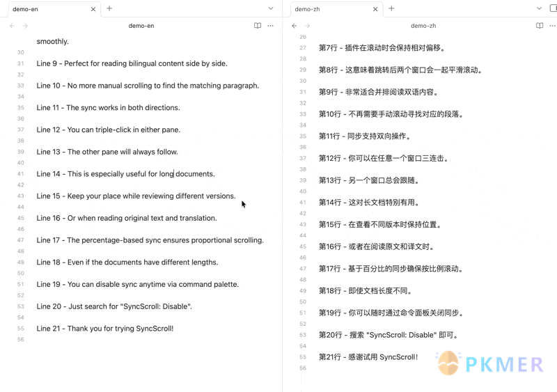The image size is (557, 392).
Task: Click text 'Line 10 - No more manual scrolling'
Action: 148,86
